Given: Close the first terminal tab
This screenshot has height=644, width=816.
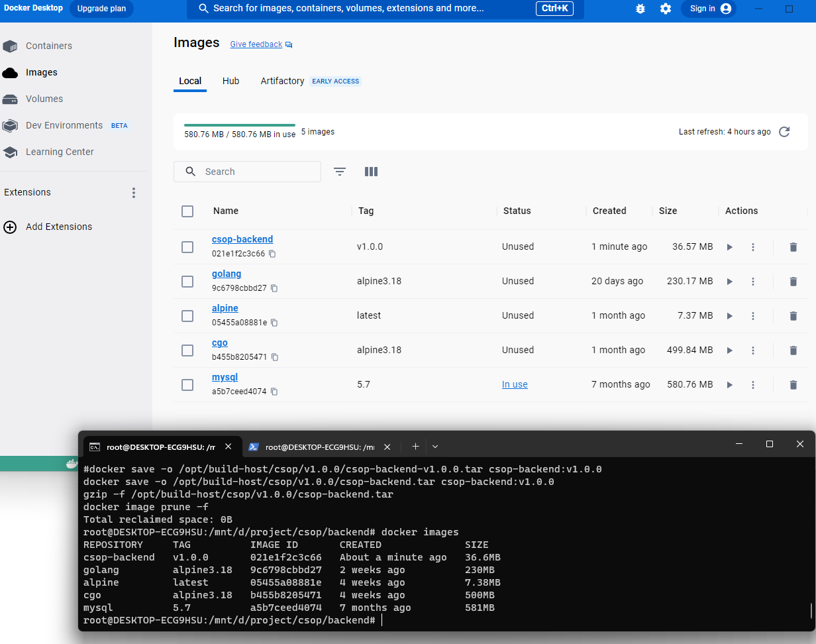Looking at the screenshot, I should [229, 447].
